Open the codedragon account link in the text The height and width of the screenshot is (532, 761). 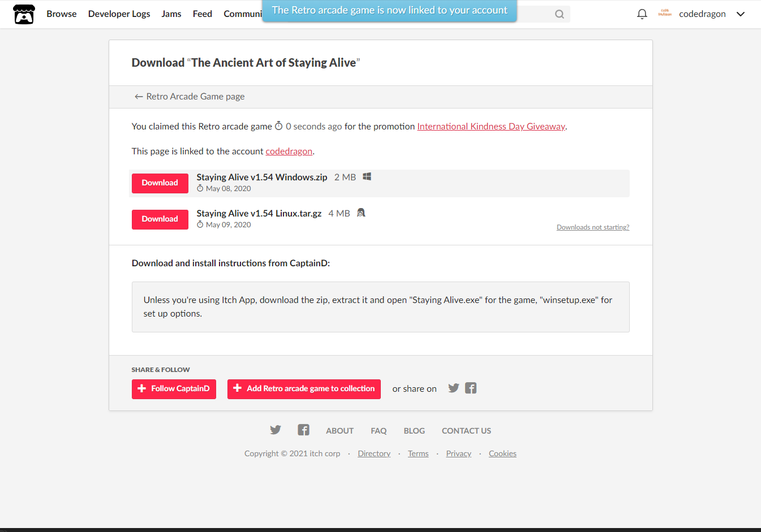pyautogui.click(x=289, y=152)
